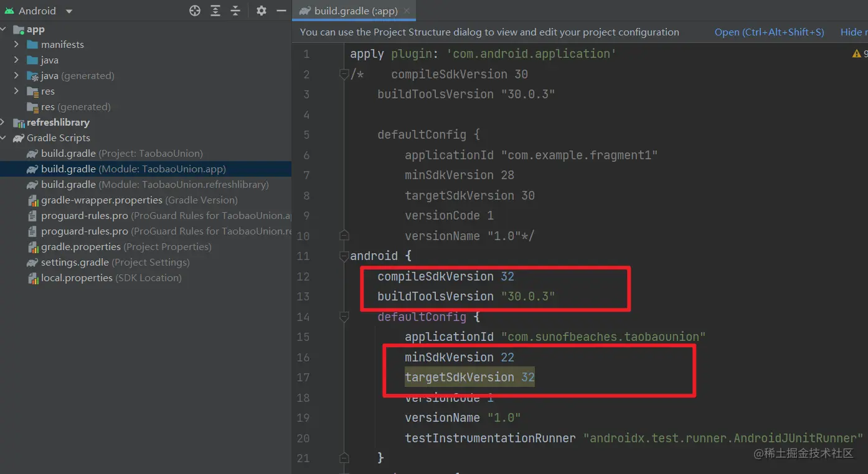Viewport: 868px width, 474px height.
Task: Click apply plugin line 1
Action: click(483, 53)
